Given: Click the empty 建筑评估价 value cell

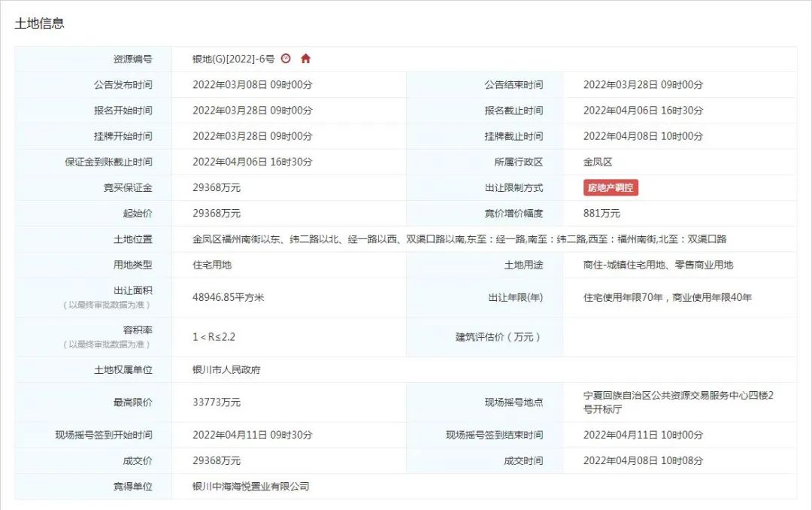Looking at the screenshot, I should (679, 337).
